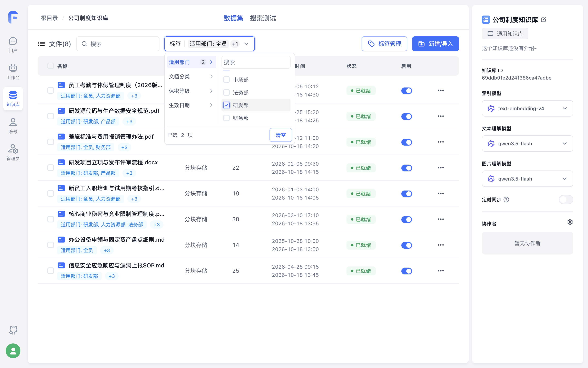Screen dimensions: 588x368
Task: Select the 适用部门 tag category
Action: coord(191,62)
